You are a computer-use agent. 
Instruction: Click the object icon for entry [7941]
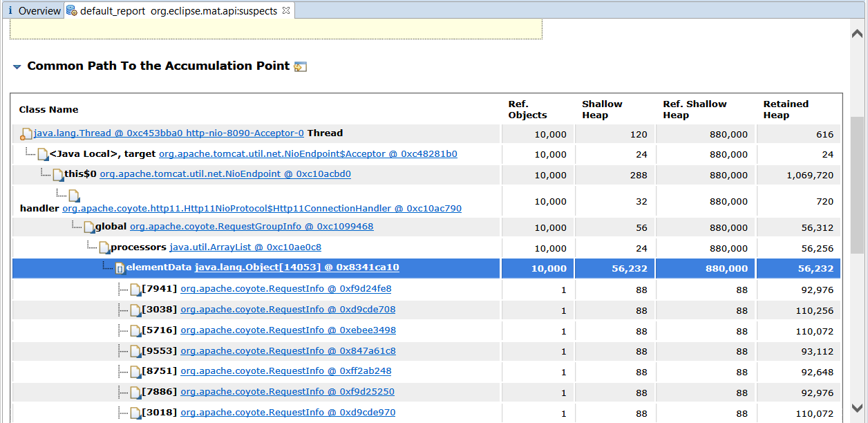point(135,290)
